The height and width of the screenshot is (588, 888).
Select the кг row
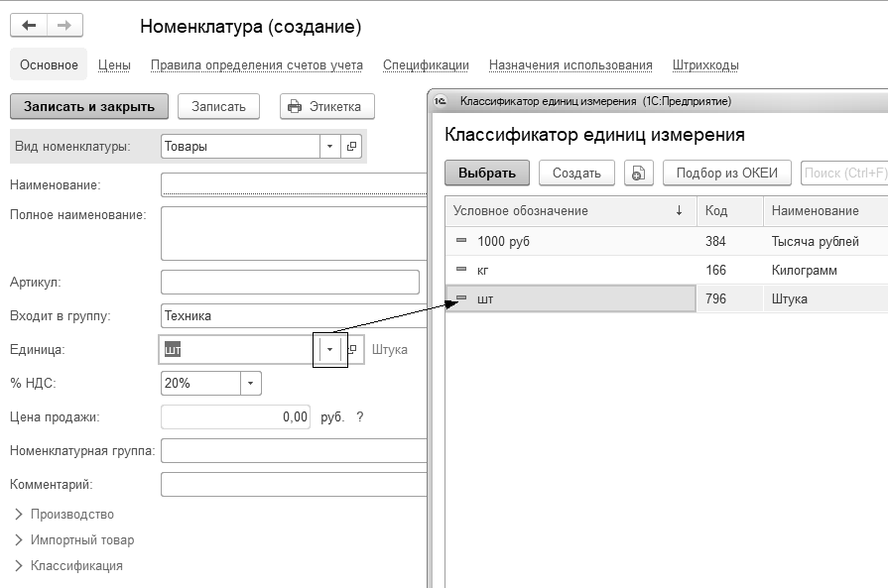667,270
